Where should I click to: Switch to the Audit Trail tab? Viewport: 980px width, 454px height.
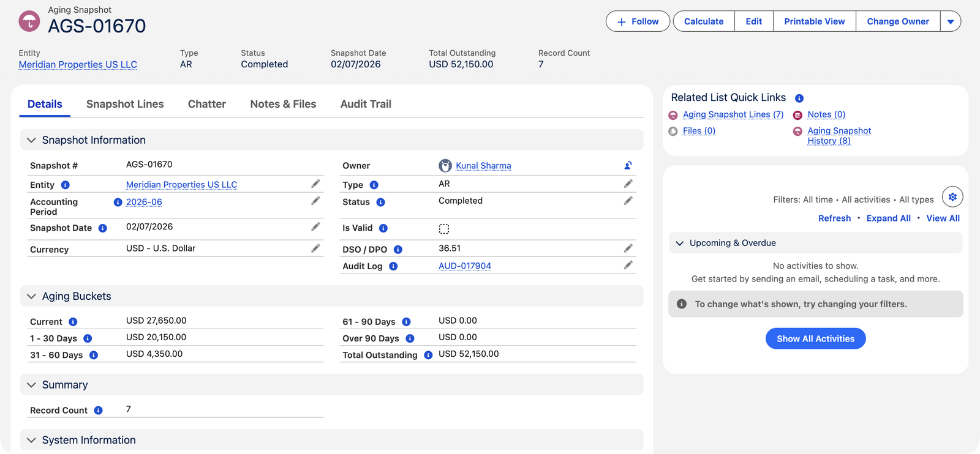pos(366,104)
